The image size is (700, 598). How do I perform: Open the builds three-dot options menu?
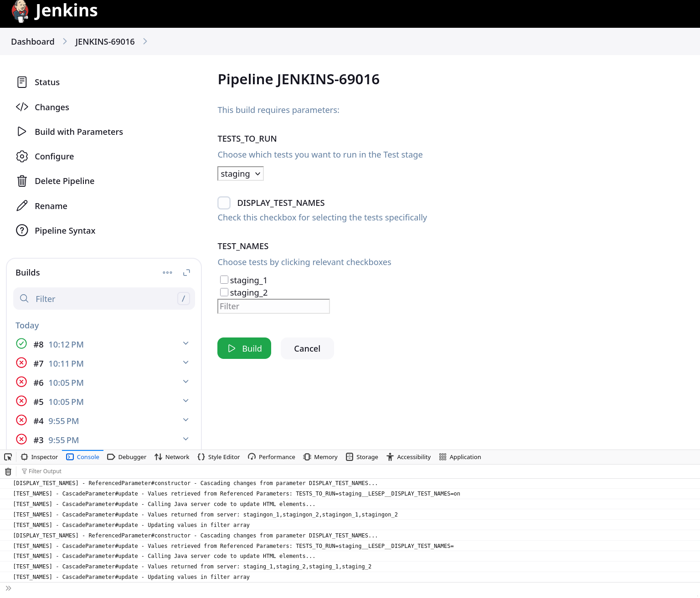167,273
